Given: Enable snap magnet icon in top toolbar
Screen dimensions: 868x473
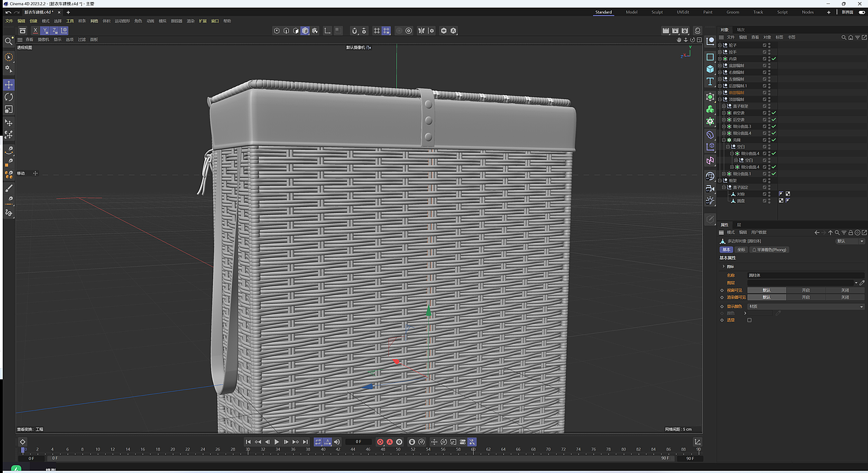Looking at the screenshot, I should (x=355, y=31).
